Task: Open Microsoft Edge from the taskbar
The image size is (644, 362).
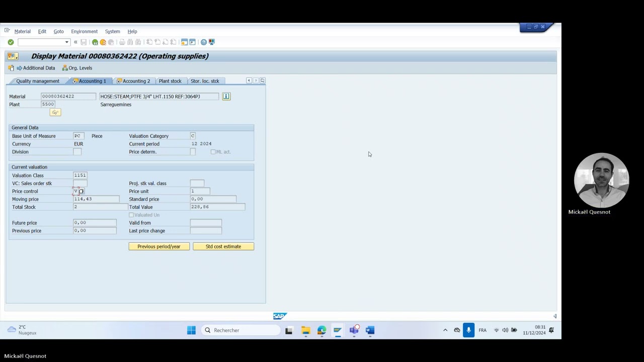Action: [321, 330]
